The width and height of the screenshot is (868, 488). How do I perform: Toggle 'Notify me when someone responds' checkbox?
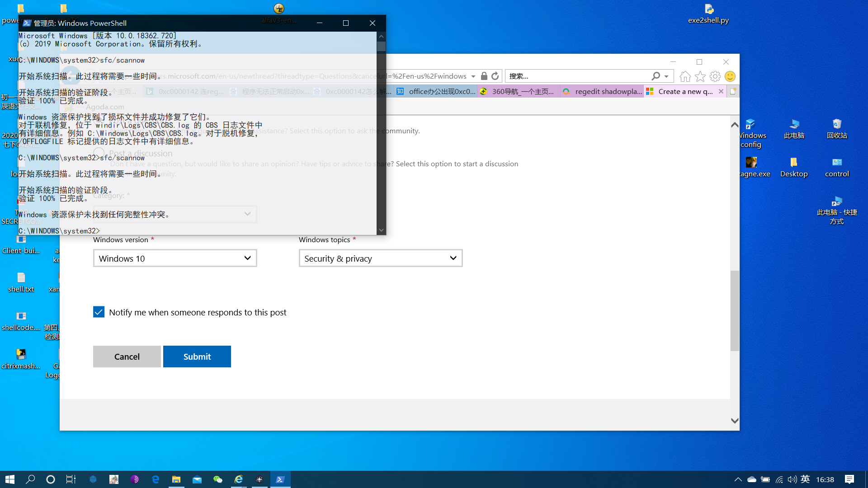click(x=99, y=312)
